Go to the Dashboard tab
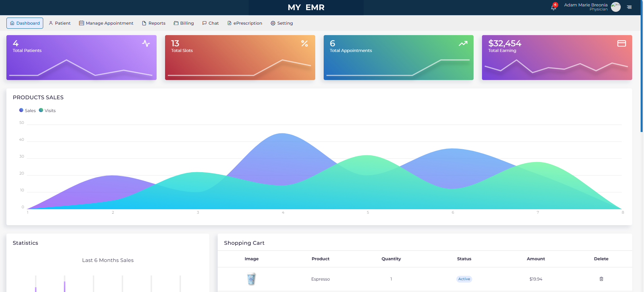This screenshot has height=292, width=644. point(25,23)
